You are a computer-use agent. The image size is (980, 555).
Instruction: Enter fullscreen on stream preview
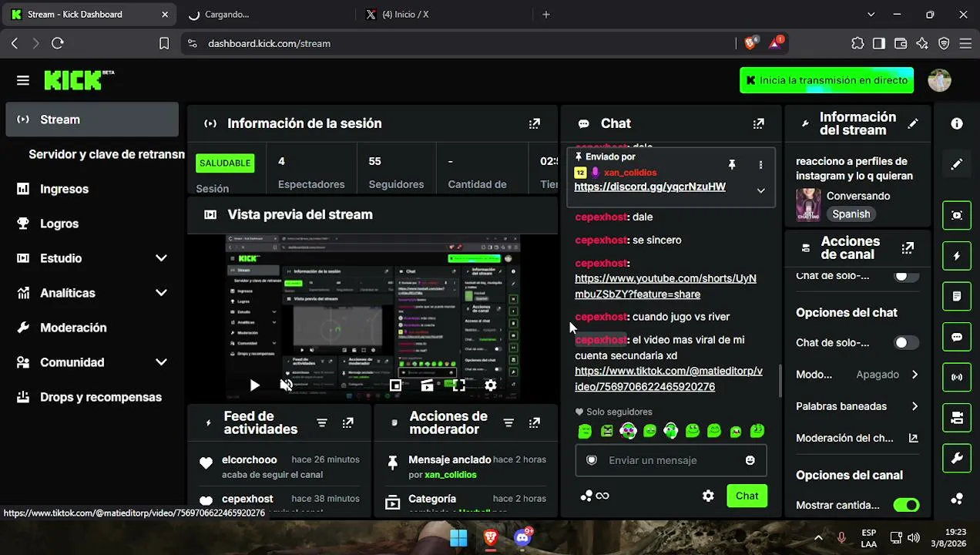tap(458, 385)
